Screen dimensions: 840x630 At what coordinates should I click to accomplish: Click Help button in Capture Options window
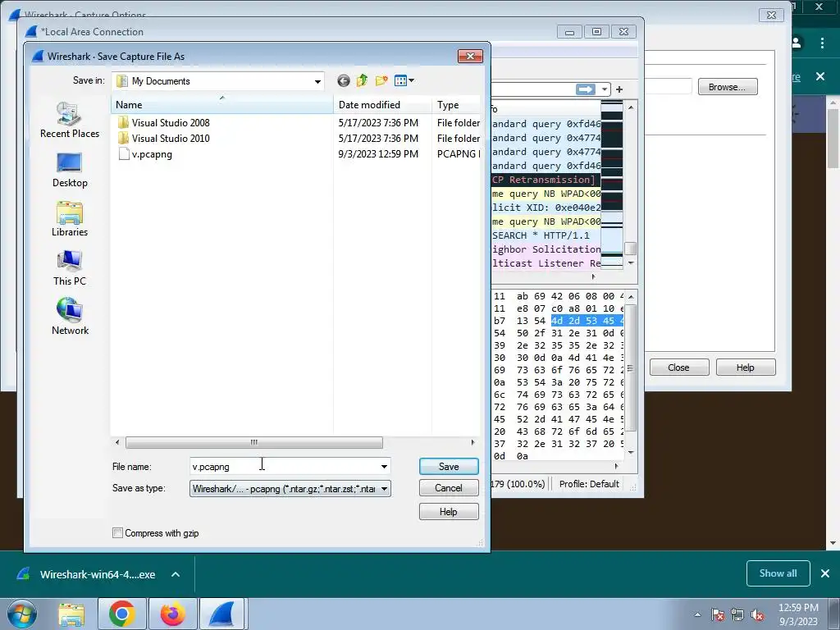[x=745, y=367]
